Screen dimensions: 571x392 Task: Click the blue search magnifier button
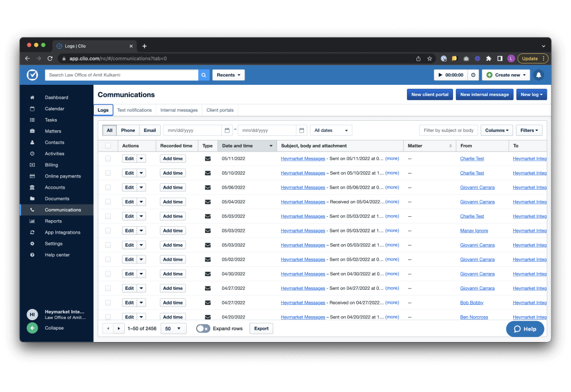tap(204, 75)
